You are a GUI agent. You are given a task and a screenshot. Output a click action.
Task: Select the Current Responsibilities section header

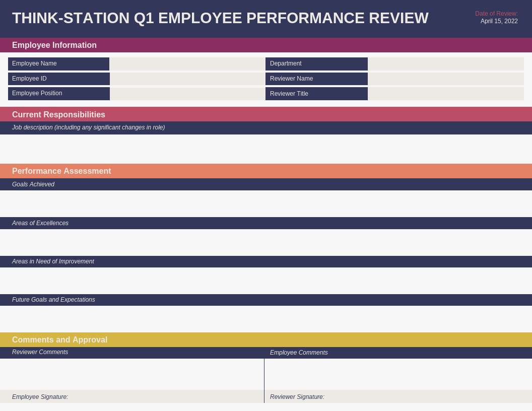tap(58, 114)
